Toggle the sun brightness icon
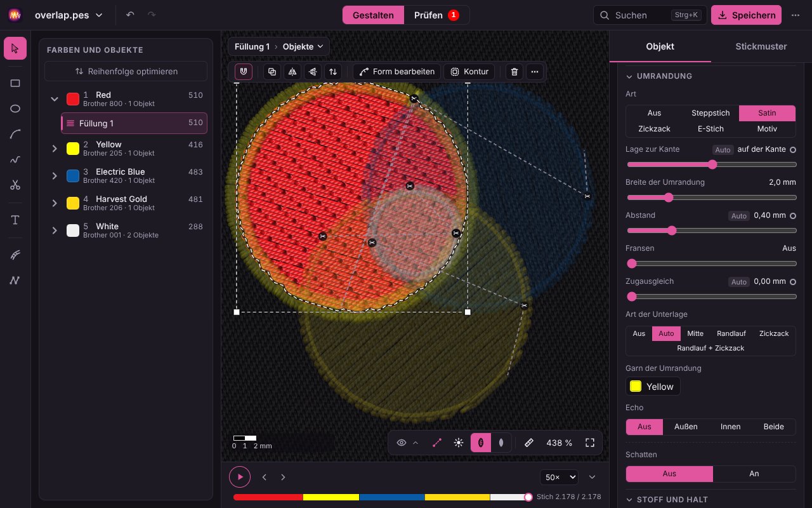Screen dimensions: 812x508 click(459, 443)
